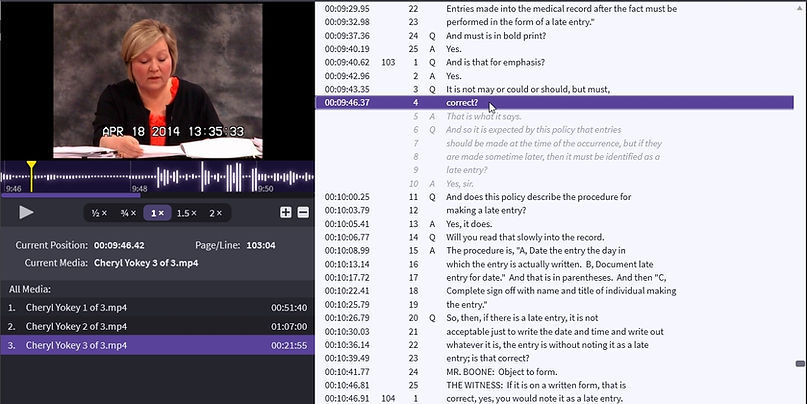
Task: Choose the 2× playback speed
Action: (216, 213)
